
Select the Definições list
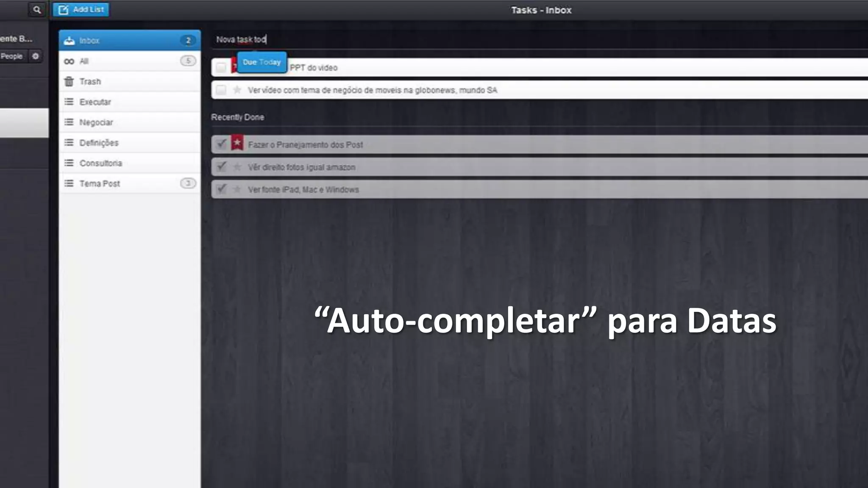click(130, 142)
